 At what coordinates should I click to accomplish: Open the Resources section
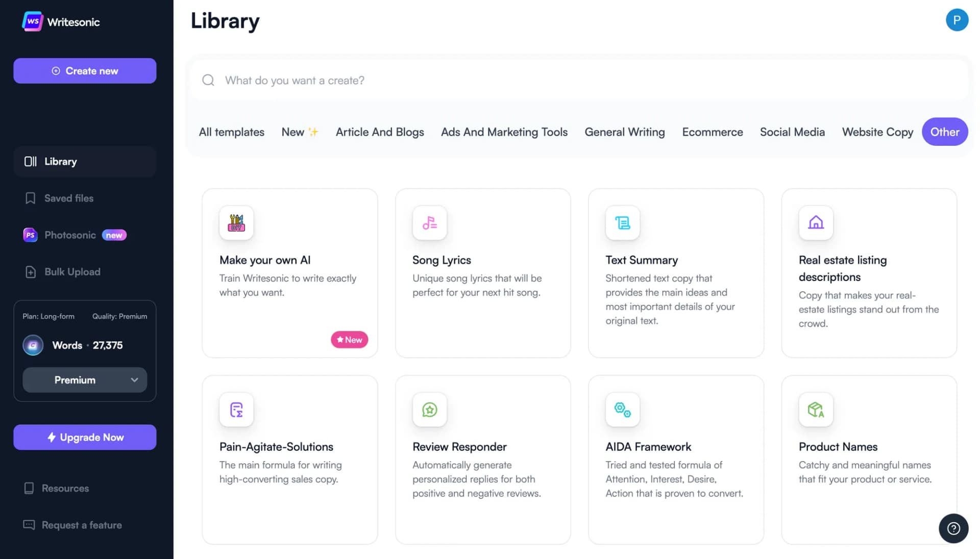click(65, 489)
